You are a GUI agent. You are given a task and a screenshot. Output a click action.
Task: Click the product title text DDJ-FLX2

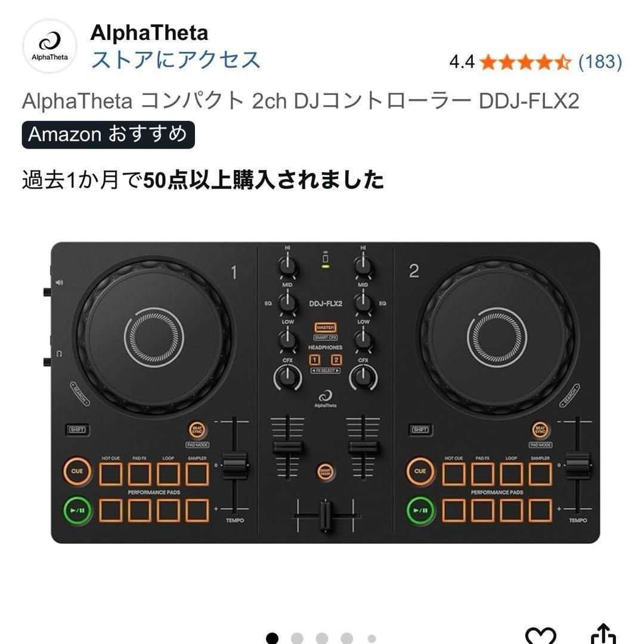pos(528,101)
